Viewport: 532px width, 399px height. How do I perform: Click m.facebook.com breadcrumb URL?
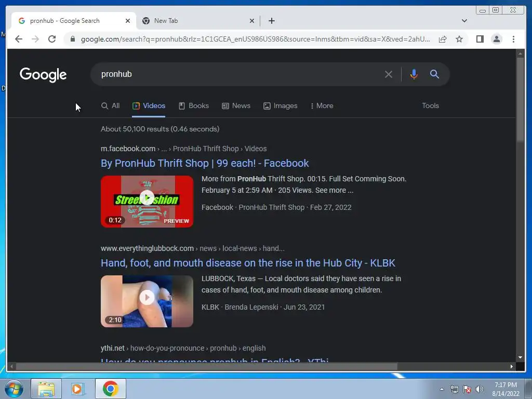[x=128, y=149]
